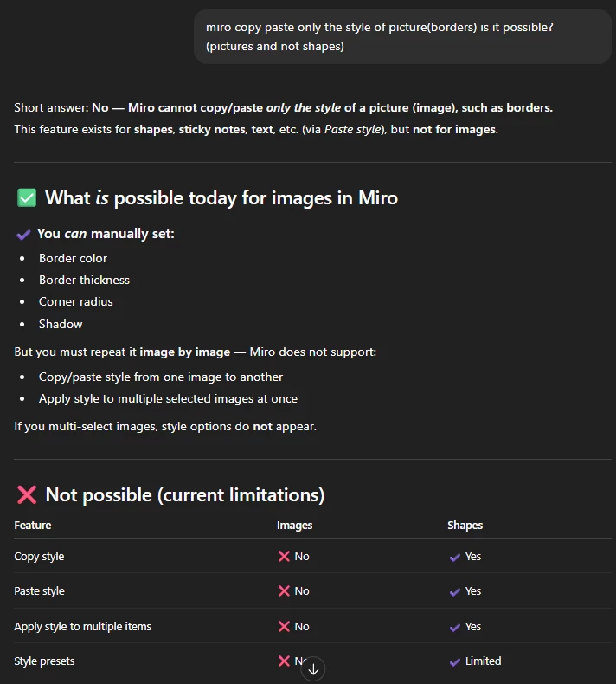Click 'No' in the Paste style row
This screenshot has width=616, height=684.
(x=302, y=590)
